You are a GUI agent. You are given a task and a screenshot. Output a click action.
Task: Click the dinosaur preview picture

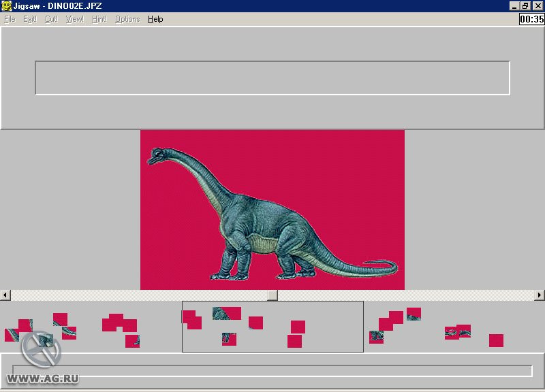click(272, 210)
